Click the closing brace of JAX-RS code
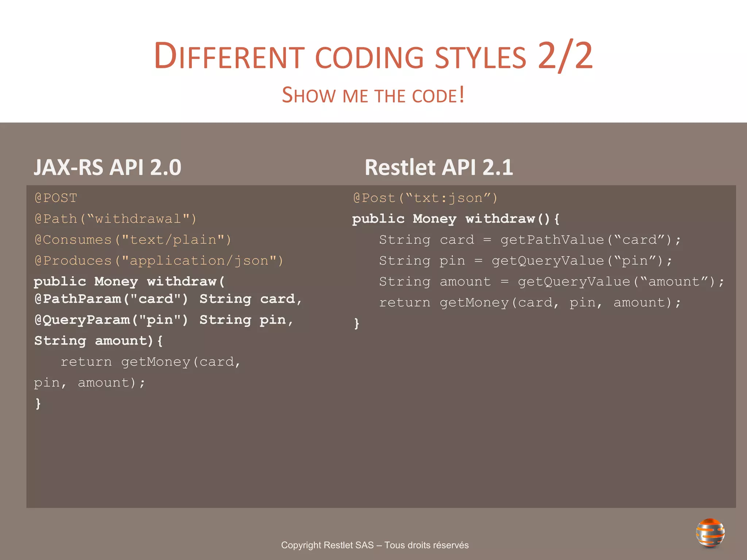 [x=38, y=404]
